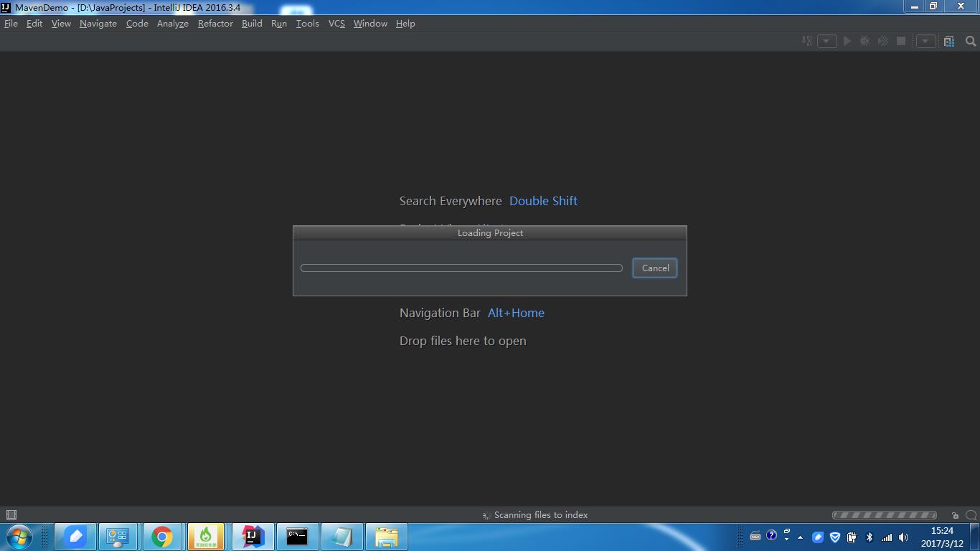980x551 pixels.
Task: Open the Window menu
Action: [370, 23]
